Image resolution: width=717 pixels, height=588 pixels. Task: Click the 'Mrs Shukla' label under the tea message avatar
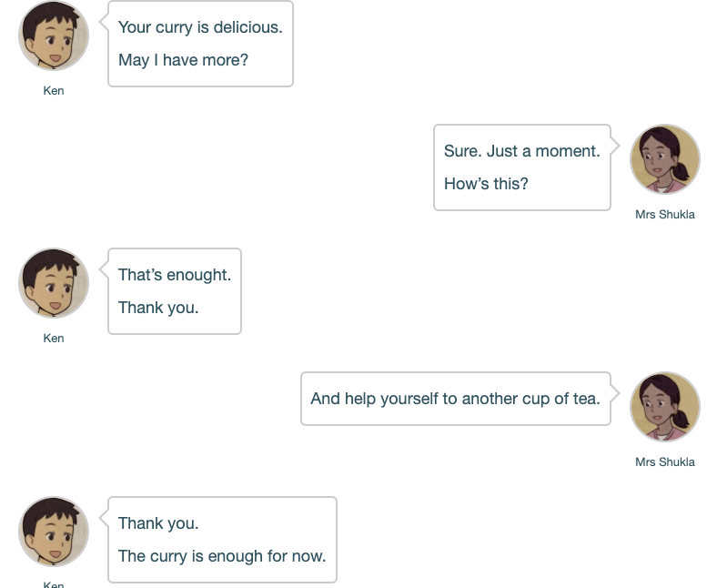[665, 461]
